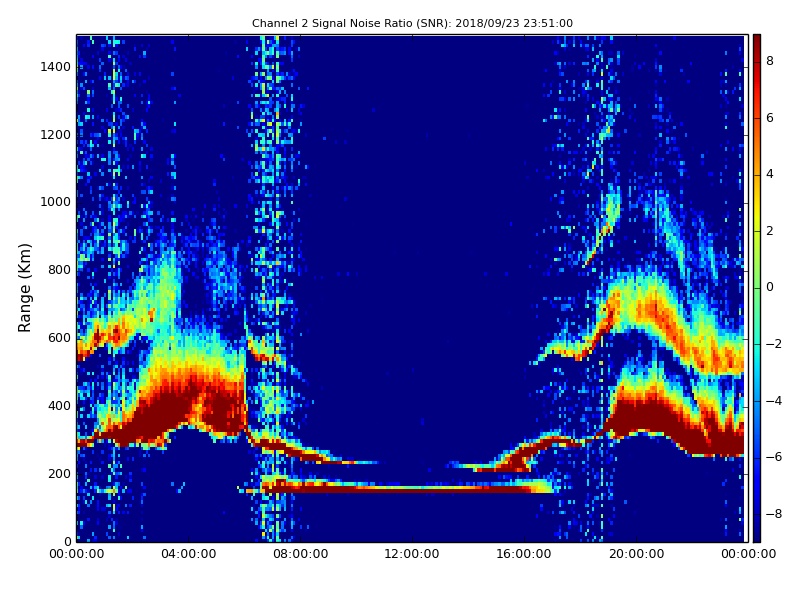800x600 pixels.
Task: Click the 800 range tick label
Action: click(60, 270)
